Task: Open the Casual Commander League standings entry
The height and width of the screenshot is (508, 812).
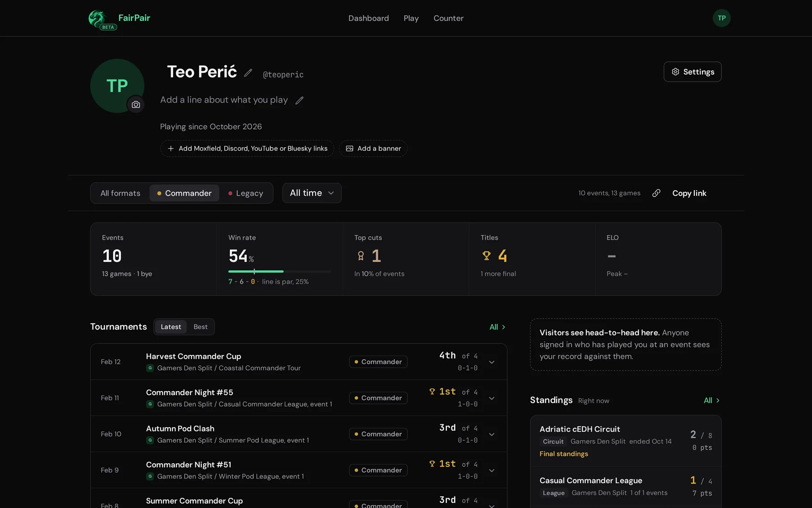Action: (x=625, y=486)
